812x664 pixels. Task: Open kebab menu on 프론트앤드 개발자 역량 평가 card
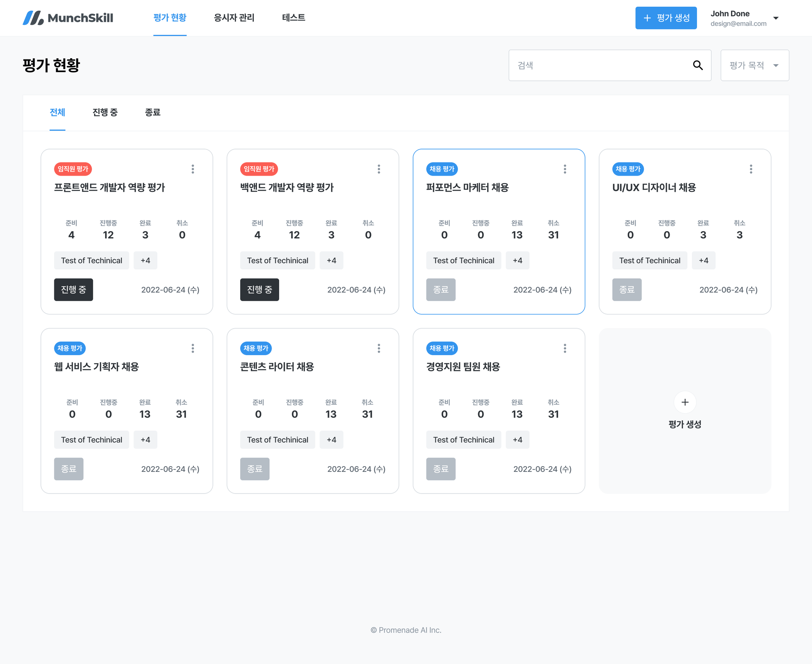pos(193,169)
